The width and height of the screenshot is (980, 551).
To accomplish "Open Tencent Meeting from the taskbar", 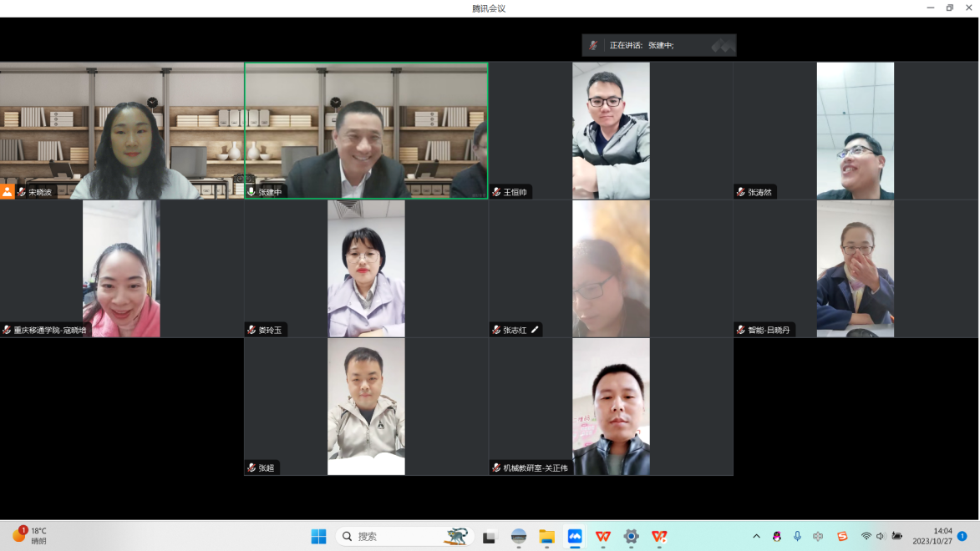I will click(x=575, y=537).
